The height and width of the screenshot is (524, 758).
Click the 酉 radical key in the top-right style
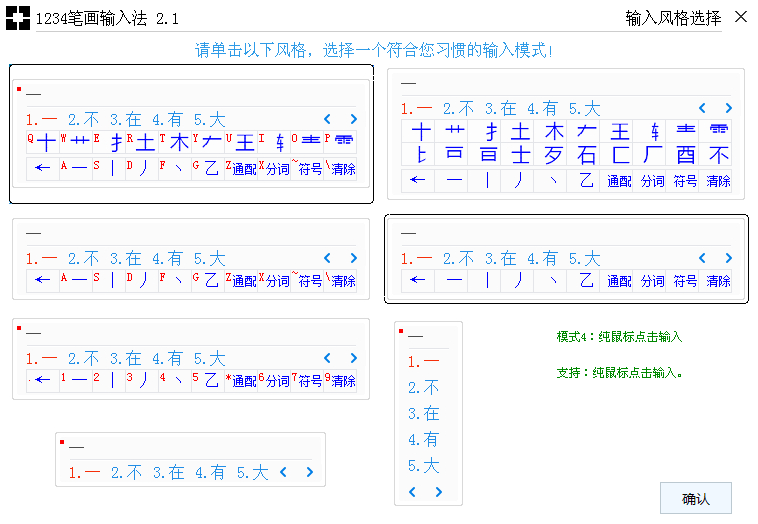685,155
